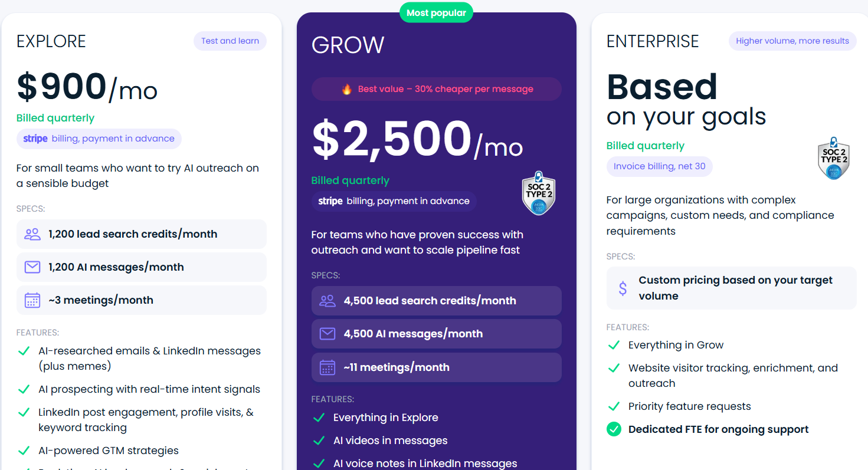The width and height of the screenshot is (868, 470).
Task: Click the SOC 2 Type 2 badge on Grow card
Action: [x=538, y=193]
